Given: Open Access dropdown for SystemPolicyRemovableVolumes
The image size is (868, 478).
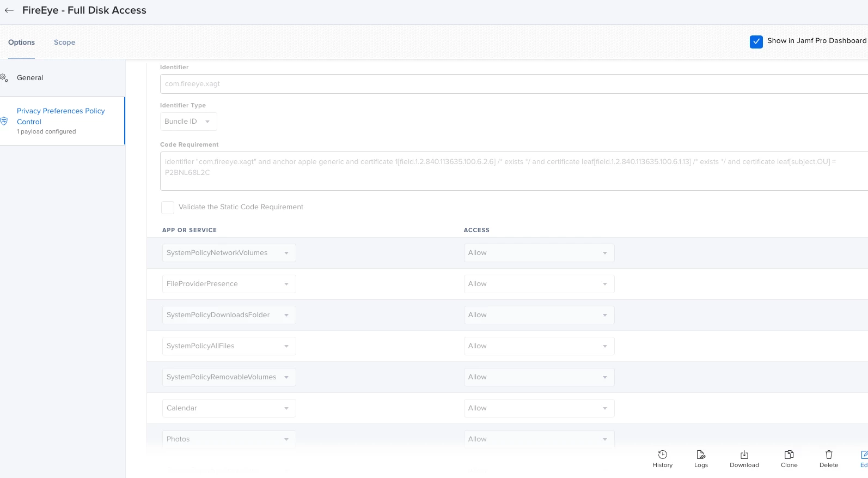Looking at the screenshot, I should pyautogui.click(x=539, y=377).
